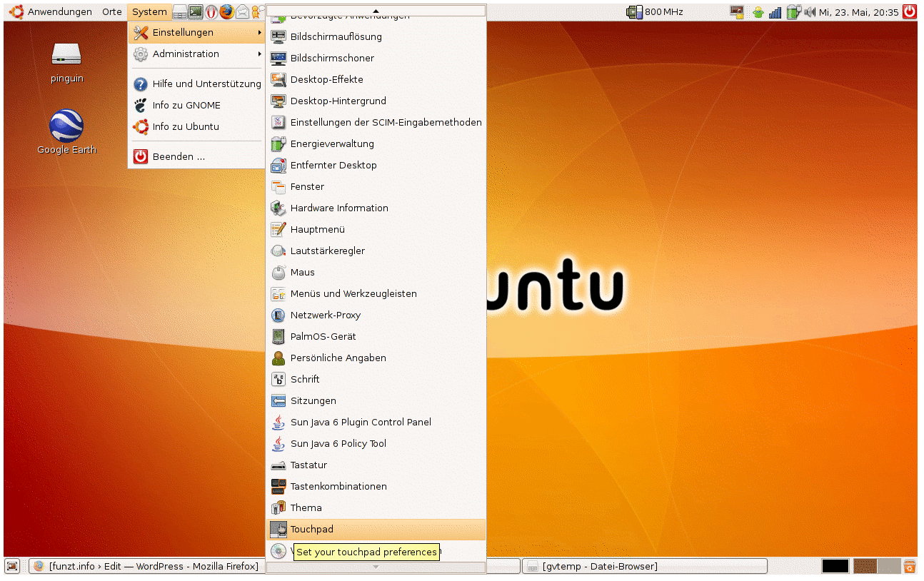Switch to Firefox WordPress window in taskbar
Viewport: 924px width, 581px height.
(146, 566)
